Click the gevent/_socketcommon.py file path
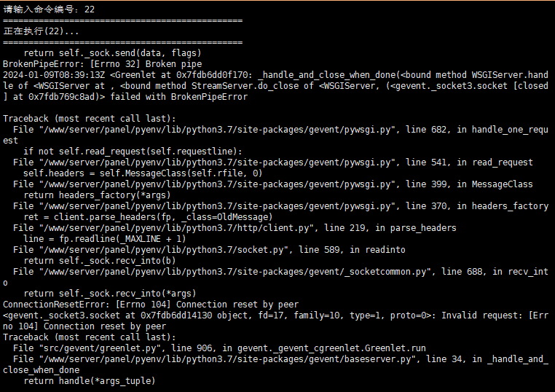 [x=235, y=272]
